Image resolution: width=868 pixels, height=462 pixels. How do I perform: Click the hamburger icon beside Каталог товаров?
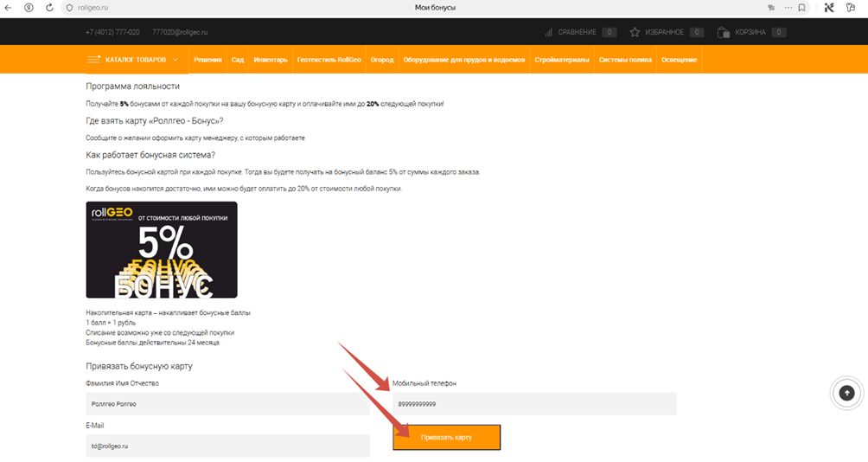93,60
